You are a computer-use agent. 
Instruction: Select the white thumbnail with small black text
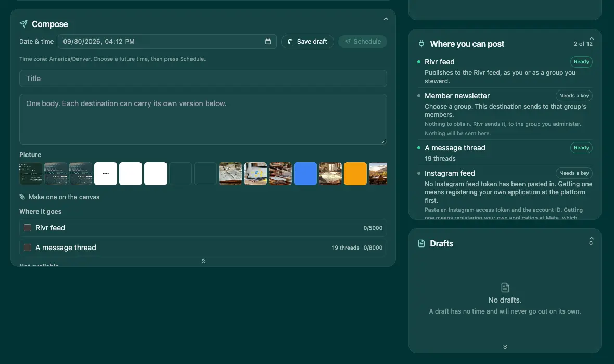click(x=106, y=174)
